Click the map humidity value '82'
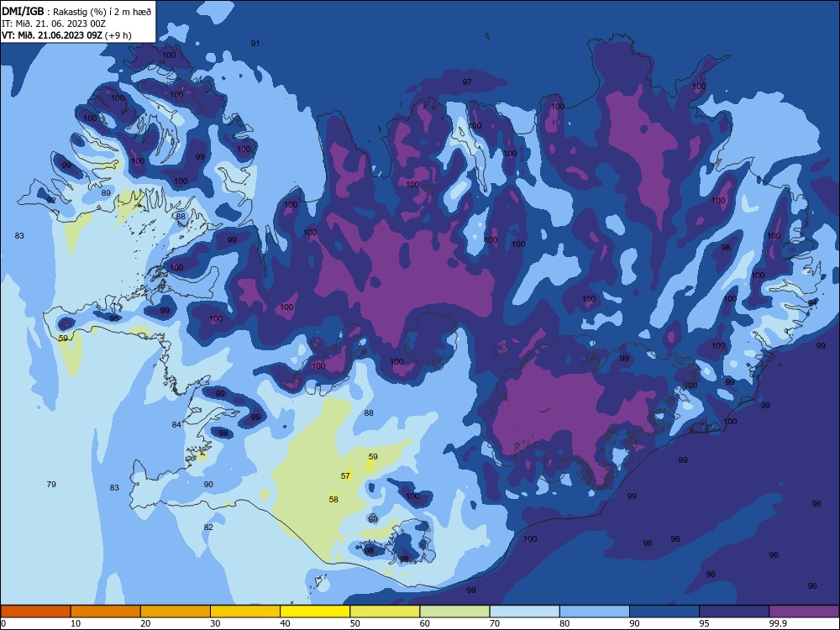Viewport: 840px width, 630px height. coord(208,528)
